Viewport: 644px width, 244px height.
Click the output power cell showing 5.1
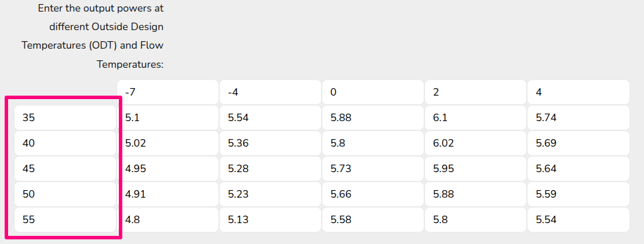168,118
